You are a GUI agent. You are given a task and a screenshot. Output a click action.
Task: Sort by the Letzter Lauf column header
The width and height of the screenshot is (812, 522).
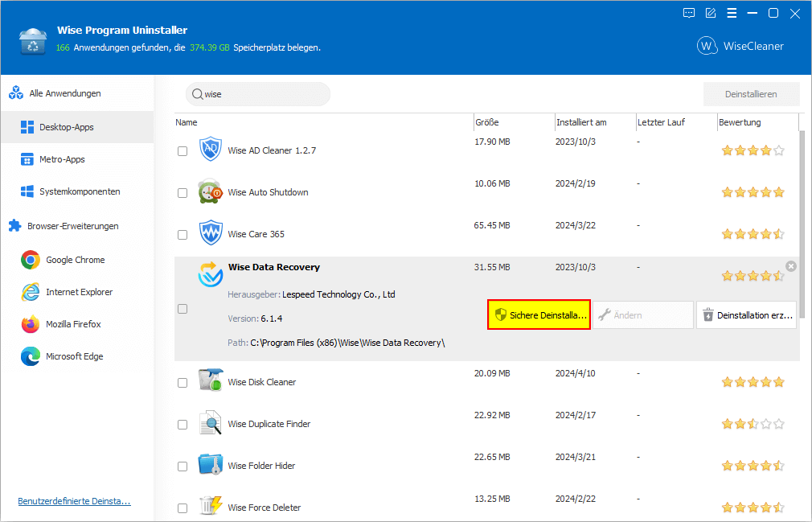click(676, 122)
